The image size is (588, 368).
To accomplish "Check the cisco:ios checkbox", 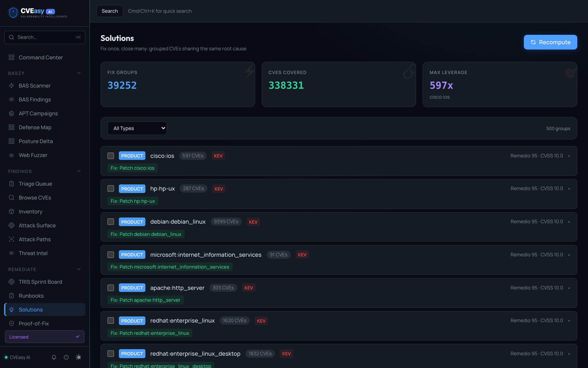I will coord(111,156).
